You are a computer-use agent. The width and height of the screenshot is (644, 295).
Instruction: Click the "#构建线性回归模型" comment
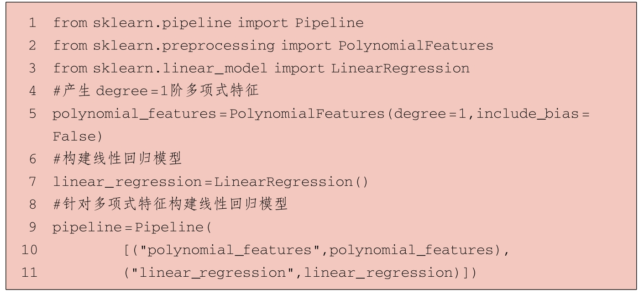(x=117, y=159)
